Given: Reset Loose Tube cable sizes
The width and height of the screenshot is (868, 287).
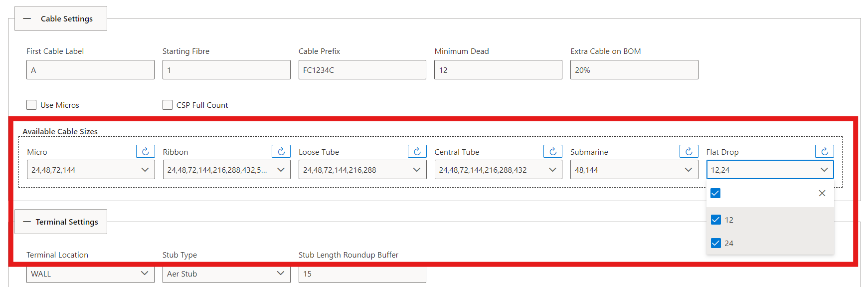Looking at the screenshot, I should click(x=417, y=151).
